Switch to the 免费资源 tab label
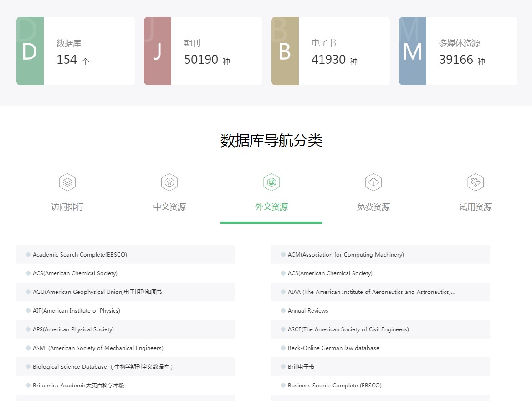Screen dimensions: 532x401 coord(373,206)
